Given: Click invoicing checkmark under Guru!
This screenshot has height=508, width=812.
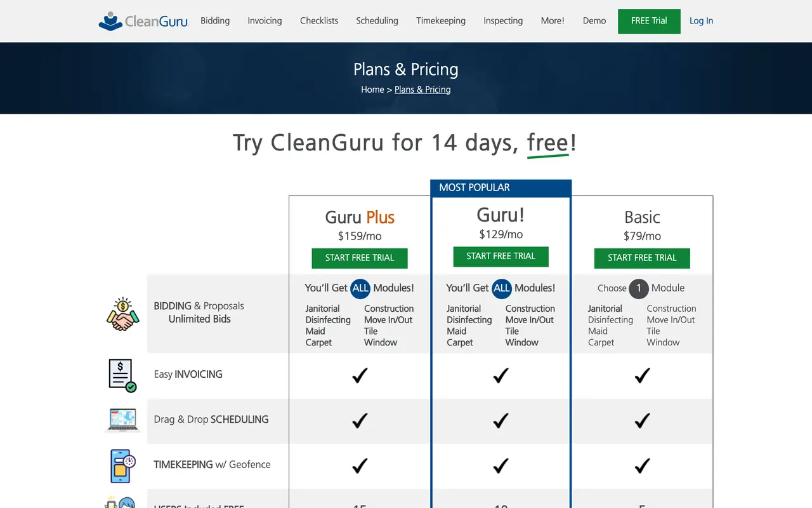Looking at the screenshot, I should pos(501,375).
